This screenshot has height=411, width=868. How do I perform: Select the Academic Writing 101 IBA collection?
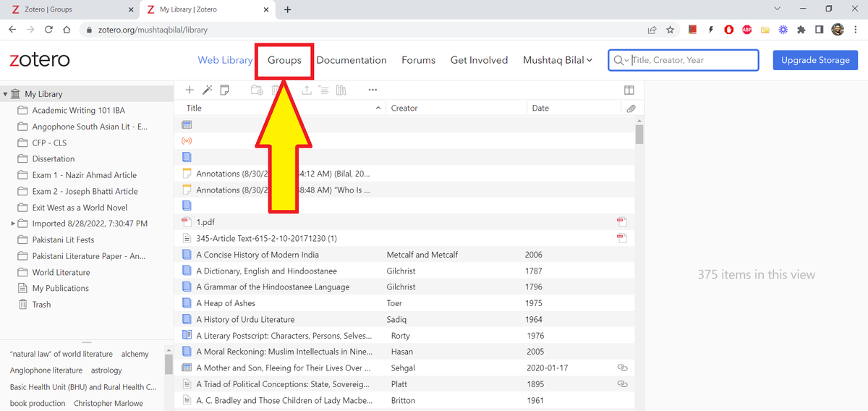click(79, 110)
